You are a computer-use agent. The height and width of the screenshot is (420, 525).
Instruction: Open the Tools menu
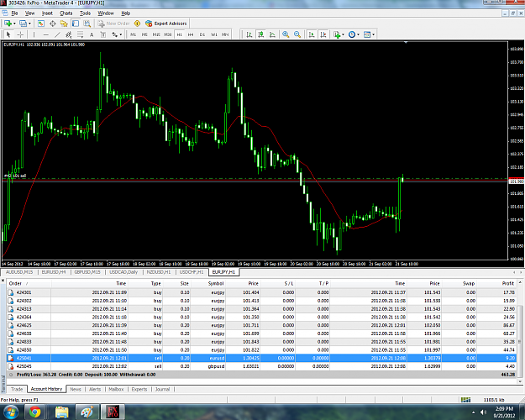[x=85, y=13]
